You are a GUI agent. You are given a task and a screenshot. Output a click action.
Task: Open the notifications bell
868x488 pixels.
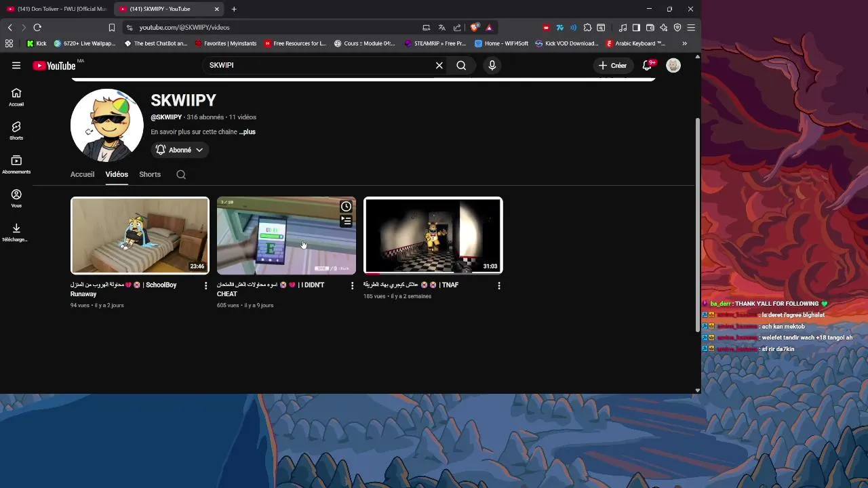click(647, 65)
